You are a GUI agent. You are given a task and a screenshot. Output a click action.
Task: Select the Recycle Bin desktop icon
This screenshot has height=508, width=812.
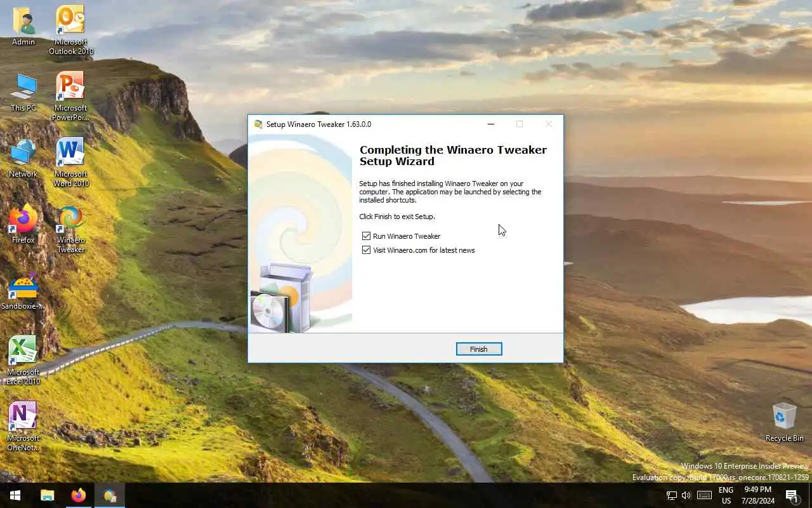784,422
